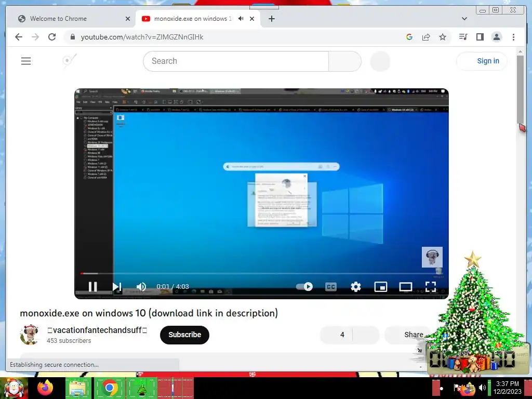This screenshot has width=532, height=399.
Task: Toggle the autoplay switch in player
Action: [304, 287]
